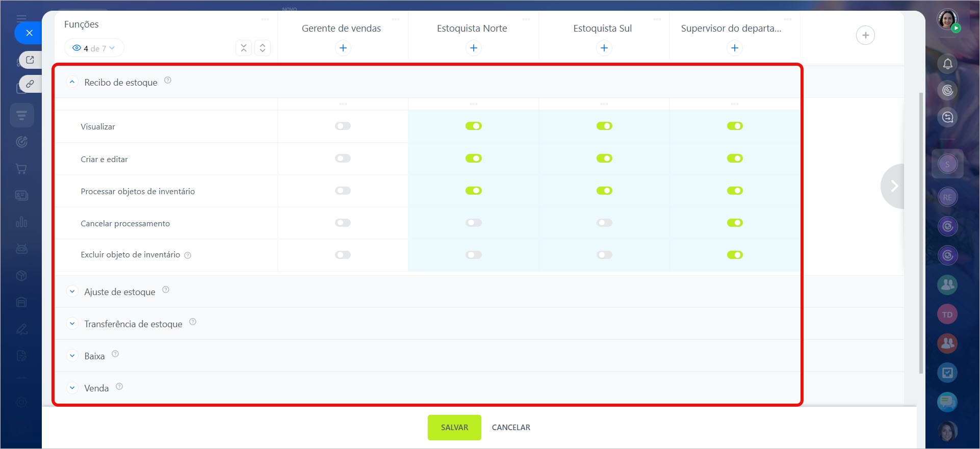
Task: Click plus icon under Estoquista Norte
Action: 474,48
